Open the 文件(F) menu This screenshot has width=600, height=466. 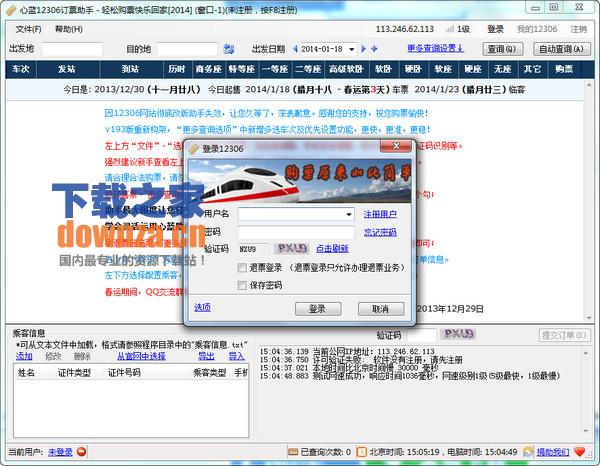28,29
